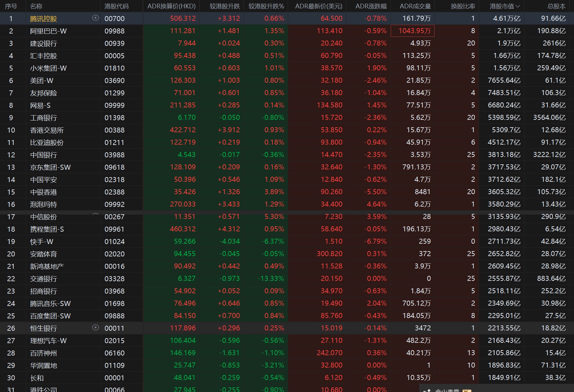Image resolution: width=574 pixels, height=392 pixels.
Task: Open the 理想汽车-W stock entry
Action: coord(48,341)
